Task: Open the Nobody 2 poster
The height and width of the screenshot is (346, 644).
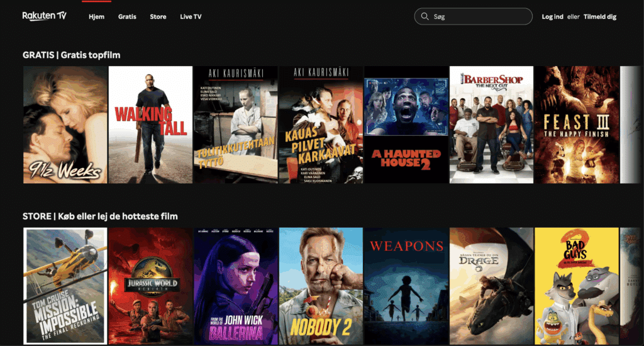Action: (x=321, y=286)
